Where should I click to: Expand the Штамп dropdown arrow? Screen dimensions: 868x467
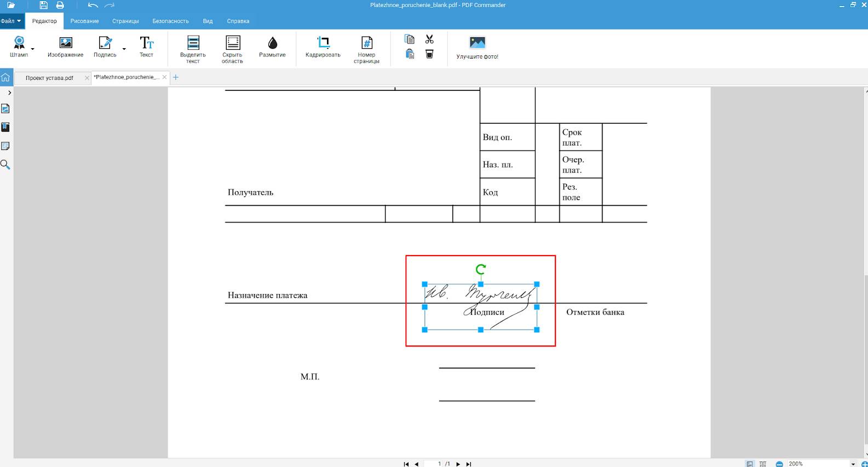coord(32,49)
